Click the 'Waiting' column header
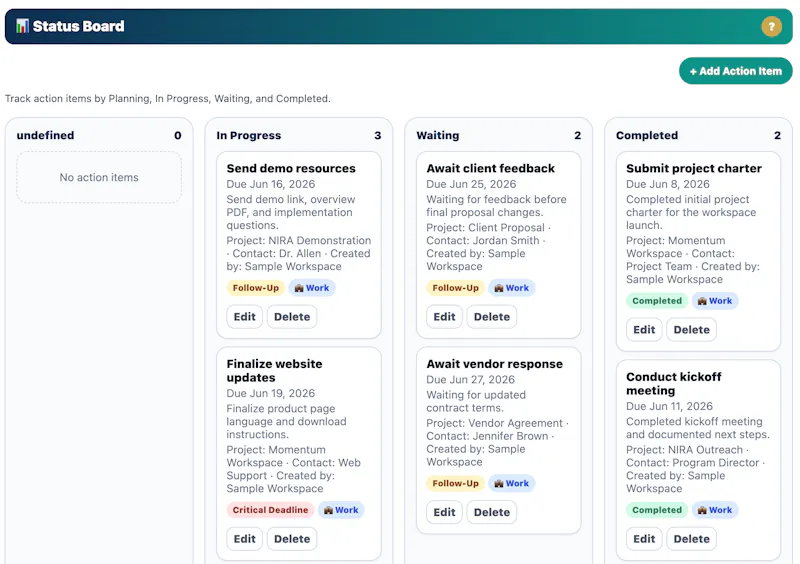This screenshot has height=564, width=800. click(x=438, y=135)
